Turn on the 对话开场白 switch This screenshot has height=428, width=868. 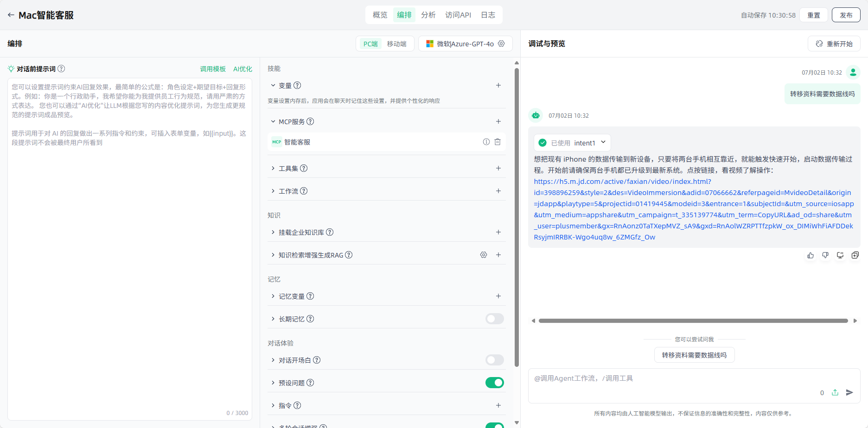tap(494, 360)
